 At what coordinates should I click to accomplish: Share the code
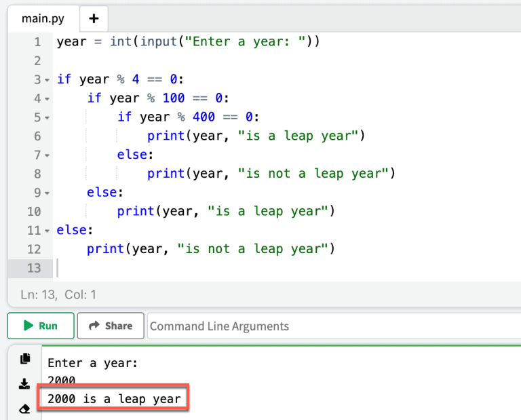tap(111, 326)
